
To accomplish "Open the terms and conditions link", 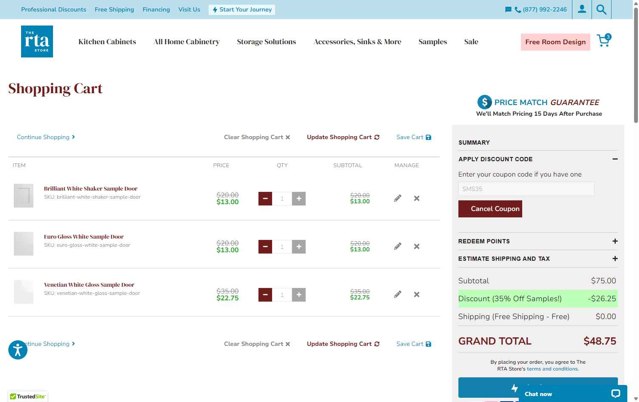I will coord(552,369).
